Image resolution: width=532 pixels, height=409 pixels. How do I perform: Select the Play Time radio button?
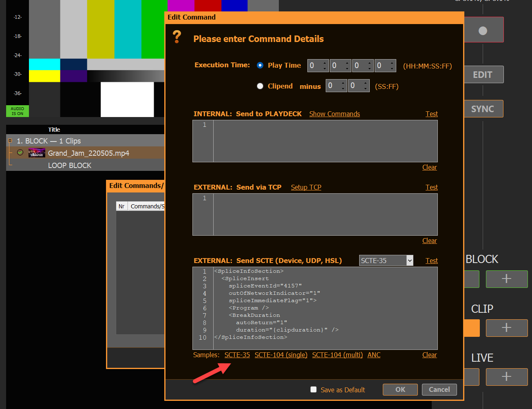(260, 65)
